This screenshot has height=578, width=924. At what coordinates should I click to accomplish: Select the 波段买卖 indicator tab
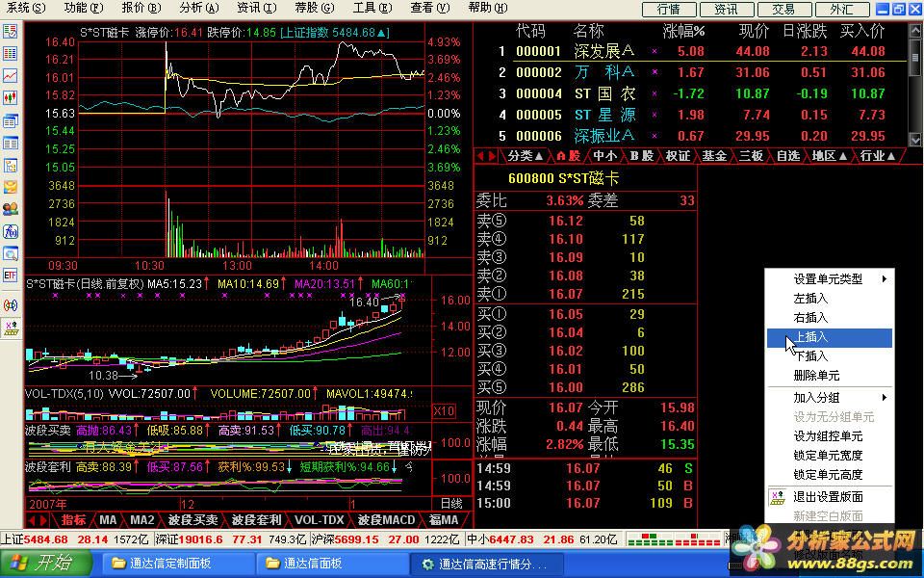[x=192, y=520]
